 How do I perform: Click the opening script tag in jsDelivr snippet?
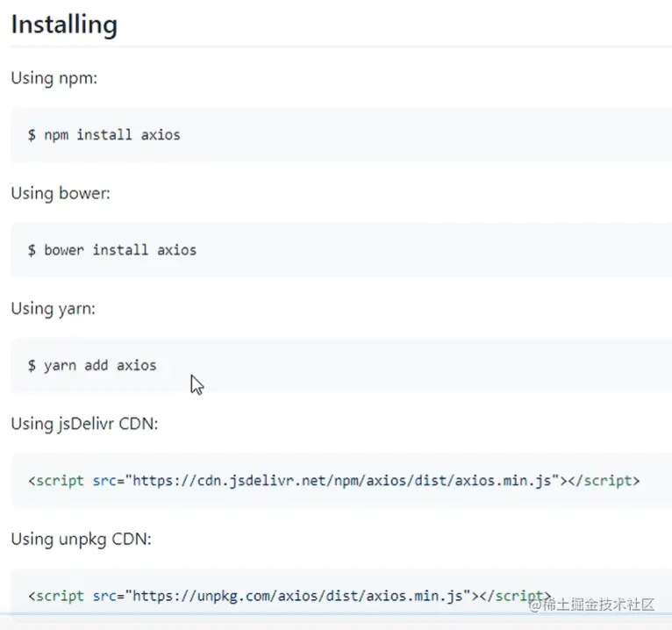[56, 481]
